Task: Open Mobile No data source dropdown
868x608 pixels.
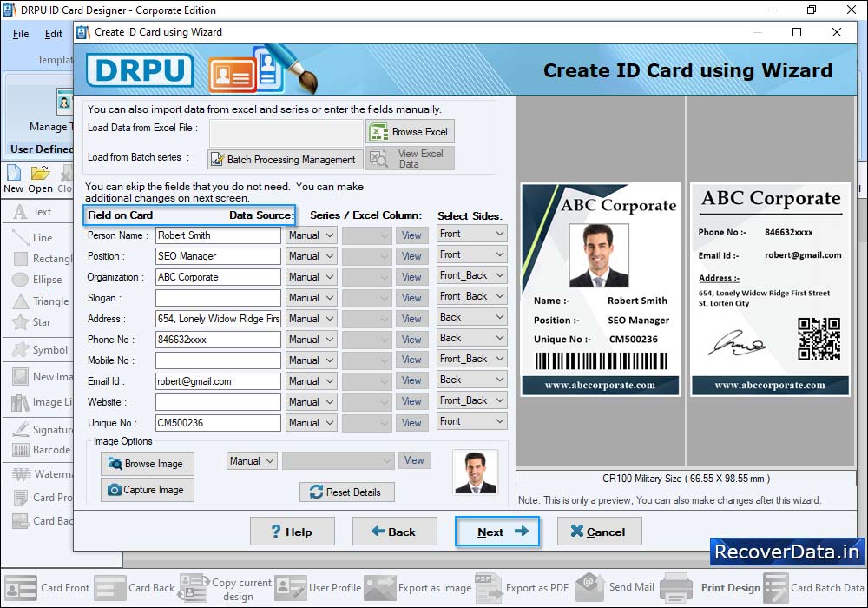Action: [x=311, y=360]
